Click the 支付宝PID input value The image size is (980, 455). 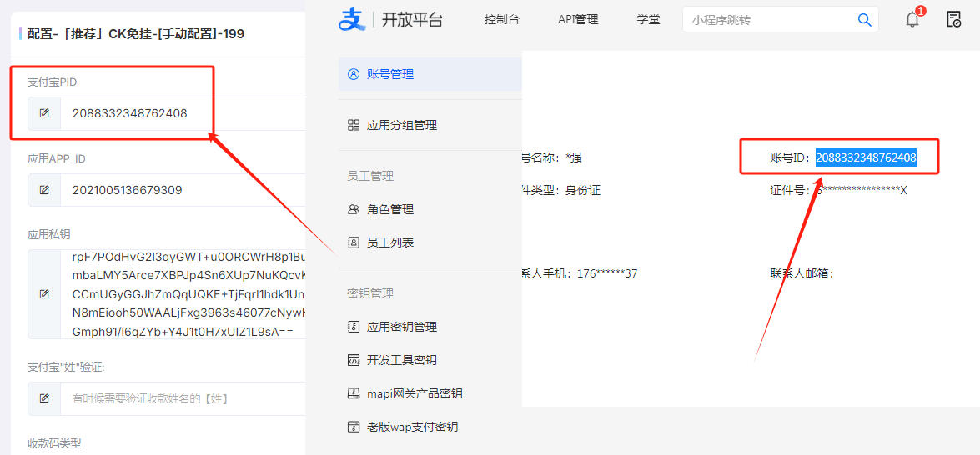click(129, 113)
